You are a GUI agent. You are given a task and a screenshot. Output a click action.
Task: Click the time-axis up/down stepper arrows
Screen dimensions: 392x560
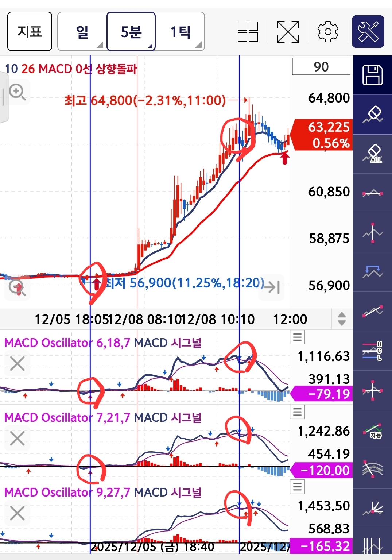pyautogui.click(x=342, y=319)
